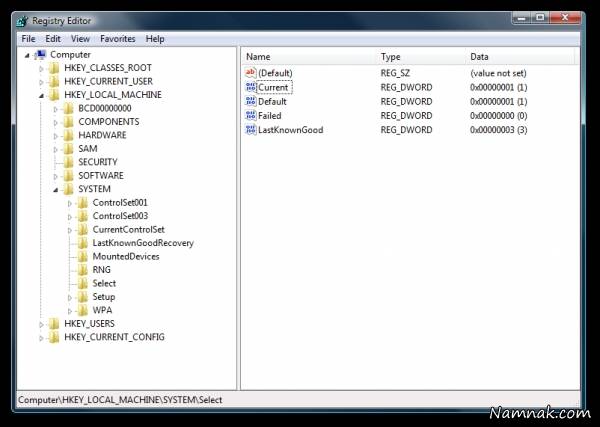Expand the HKEY_CLASSES_ROOT tree node
The height and width of the screenshot is (427, 600).
click(x=42, y=68)
